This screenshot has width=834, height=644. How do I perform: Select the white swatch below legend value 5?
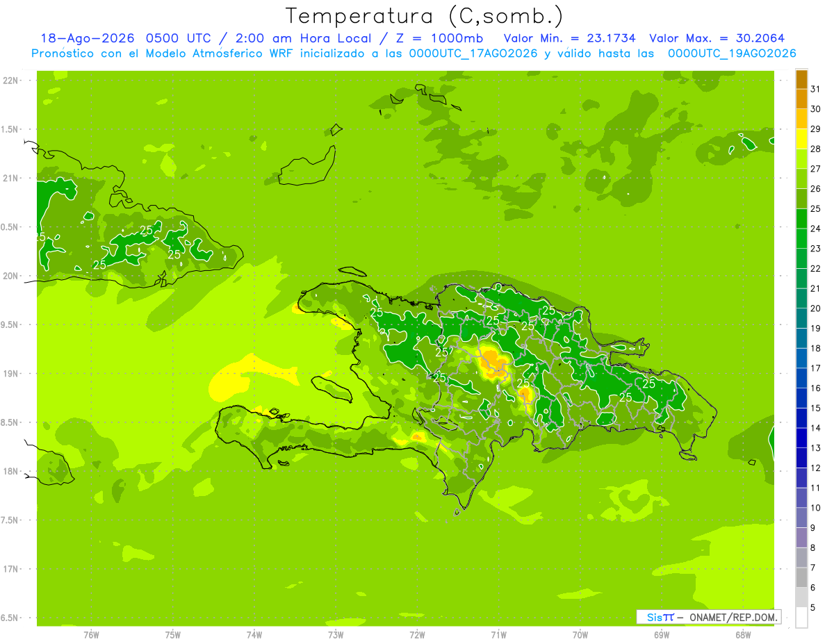click(x=801, y=618)
